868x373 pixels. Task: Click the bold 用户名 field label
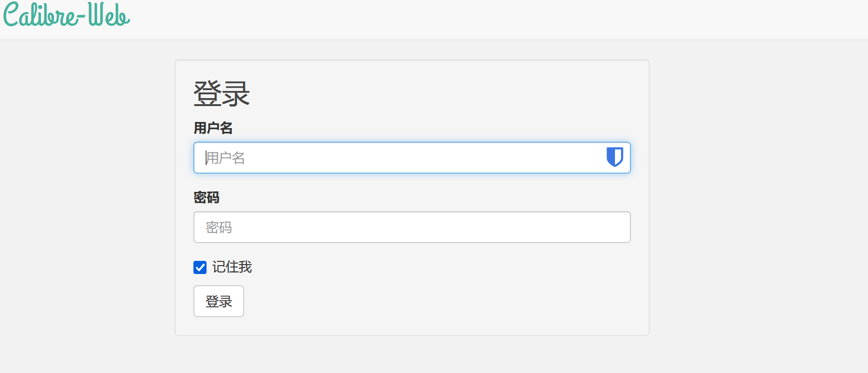click(213, 128)
